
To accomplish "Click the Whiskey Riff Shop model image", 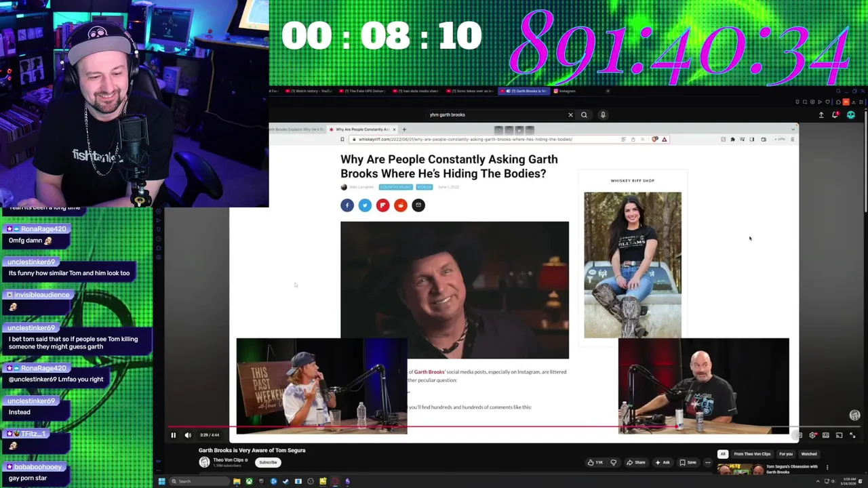I will (x=633, y=265).
